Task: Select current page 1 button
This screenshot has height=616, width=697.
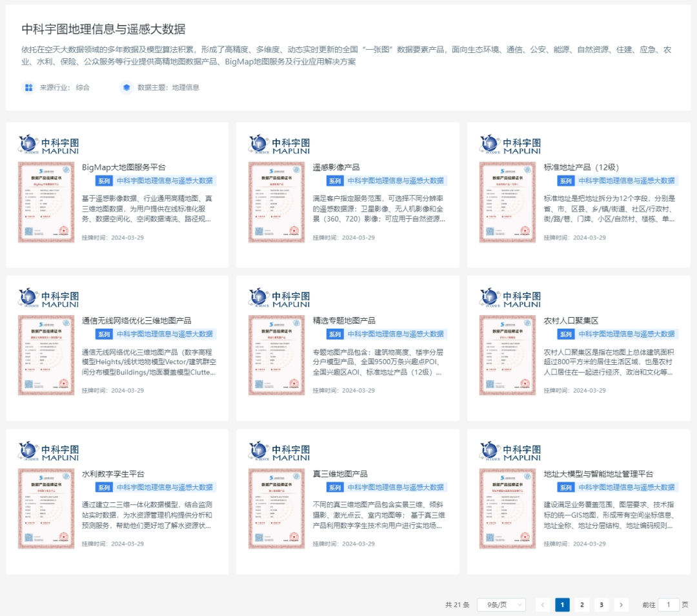Action: click(562, 605)
